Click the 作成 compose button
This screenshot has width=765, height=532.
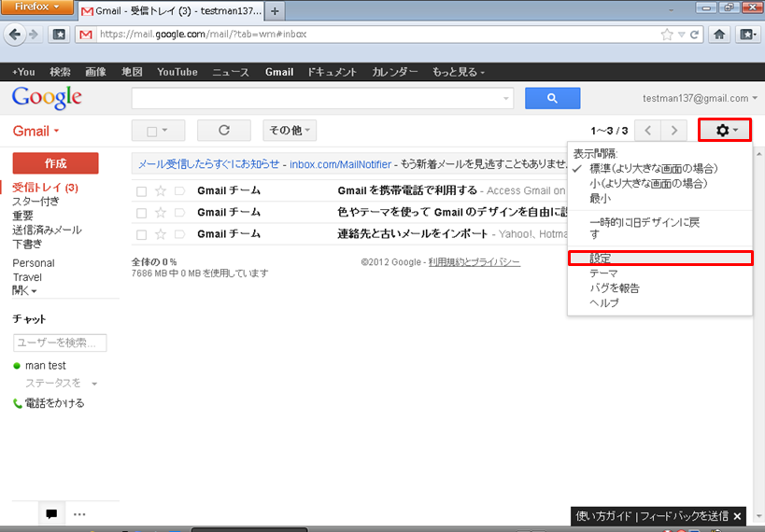click(x=56, y=163)
